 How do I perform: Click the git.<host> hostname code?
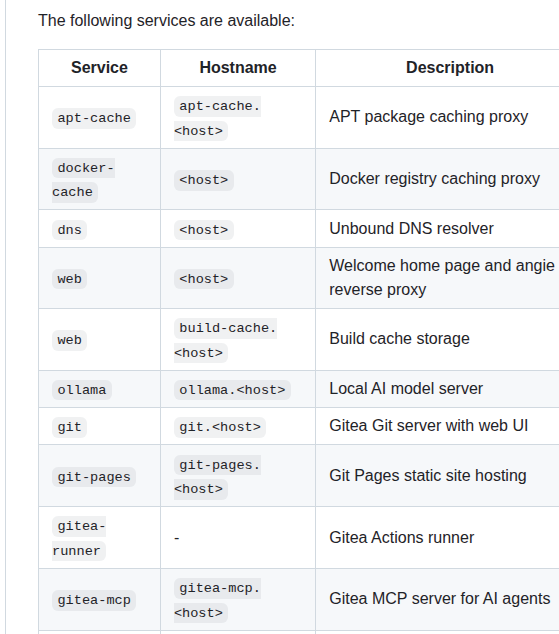tap(220, 427)
